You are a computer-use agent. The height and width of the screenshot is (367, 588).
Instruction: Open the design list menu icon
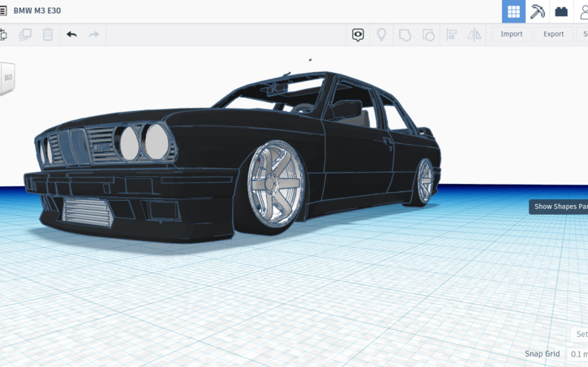(x=3, y=11)
